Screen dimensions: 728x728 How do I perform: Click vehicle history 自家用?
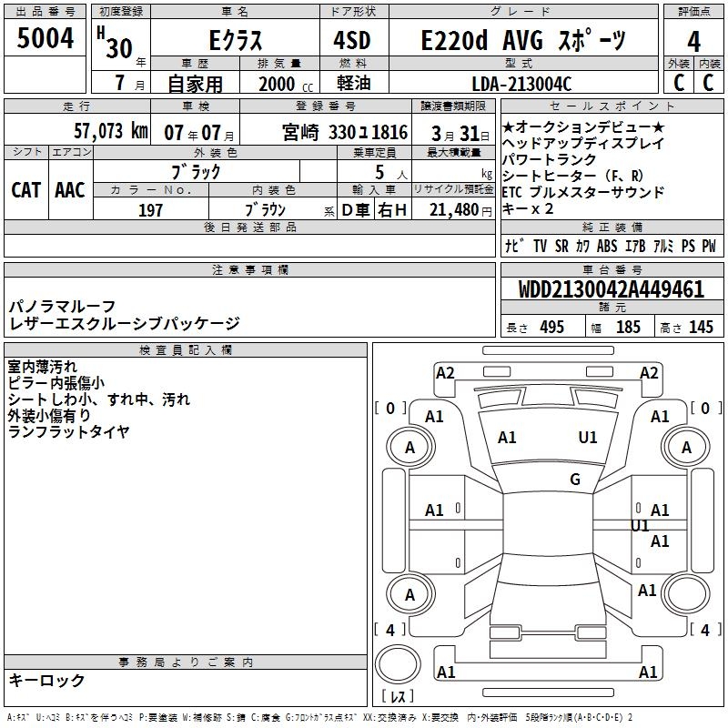tap(195, 84)
